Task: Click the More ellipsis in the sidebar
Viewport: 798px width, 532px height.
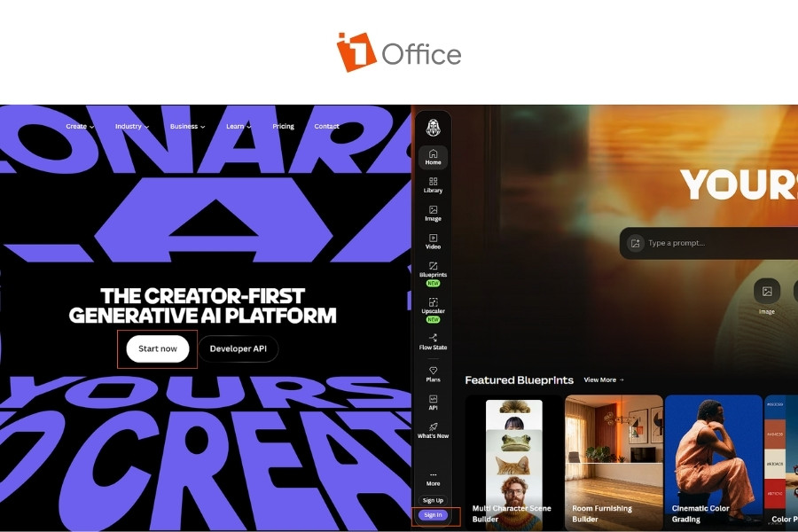Action: point(433,479)
